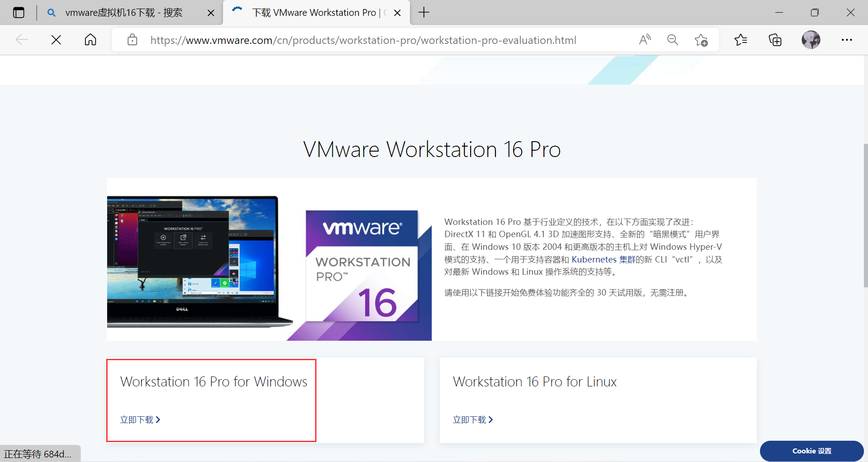Close the vmware虚拟机16下载 search tab
The image size is (868, 462).
pyautogui.click(x=211, y=13)
